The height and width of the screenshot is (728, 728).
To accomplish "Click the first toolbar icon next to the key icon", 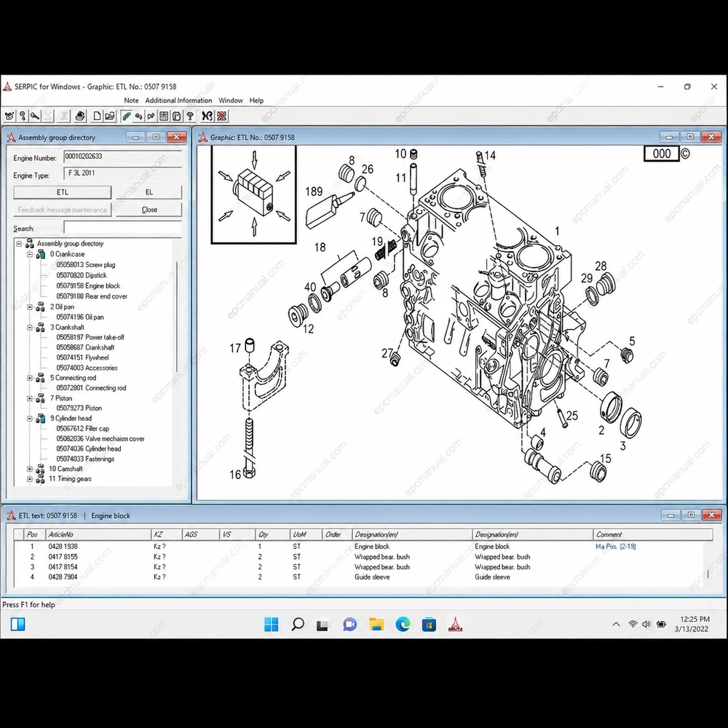I will point(9,116).
